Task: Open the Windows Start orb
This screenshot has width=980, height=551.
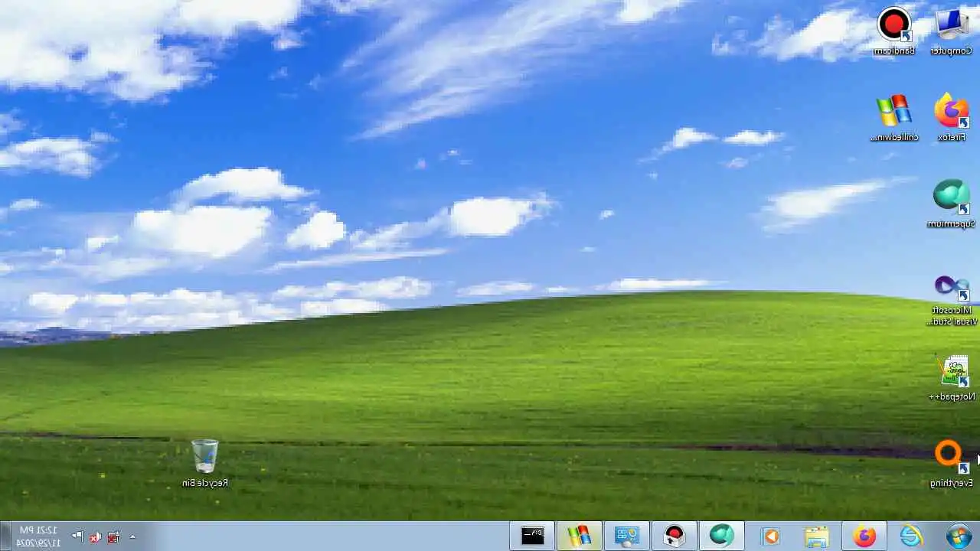Action: 959,536
